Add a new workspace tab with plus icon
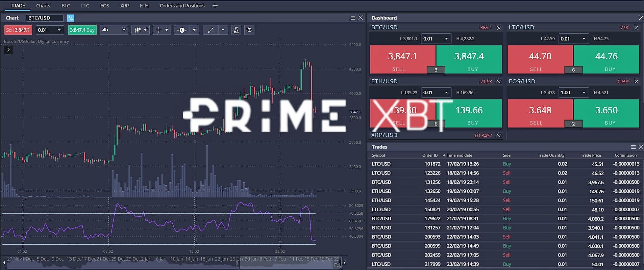Image resolution: width=644 pixels, height=270 pixels. (x=215, y=6)
